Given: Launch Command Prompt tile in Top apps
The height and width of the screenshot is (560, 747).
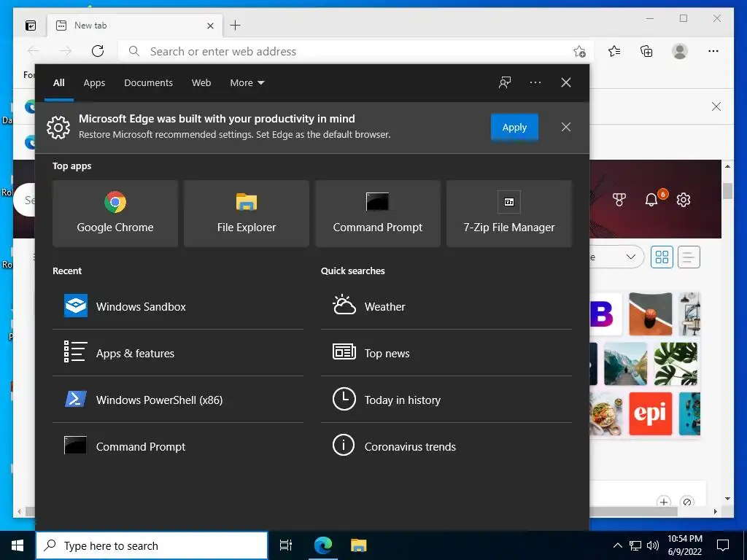Looking at the screenshot, I should [378, 214].
